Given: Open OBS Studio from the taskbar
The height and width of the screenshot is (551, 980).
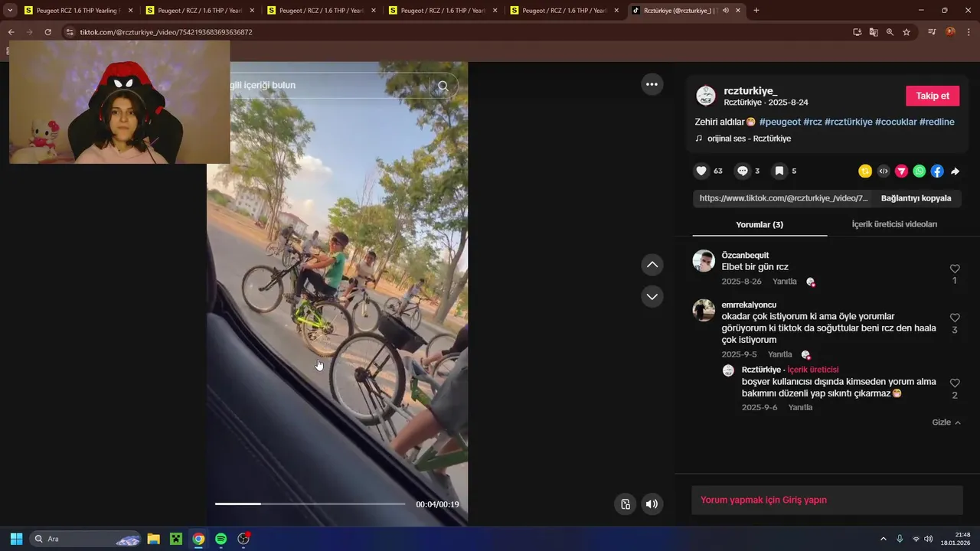Looking at the screenshot, I should [x=243, y=539].
